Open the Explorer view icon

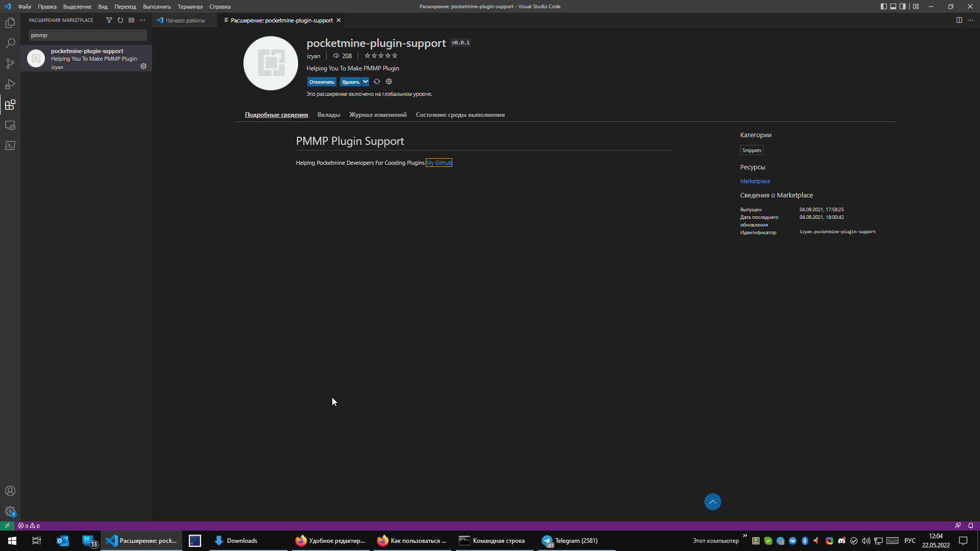10,23
